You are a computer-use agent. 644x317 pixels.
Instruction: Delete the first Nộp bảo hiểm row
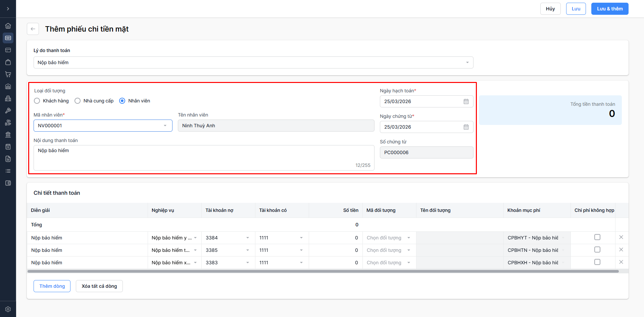pyautogui.click(x=621, y=237)
